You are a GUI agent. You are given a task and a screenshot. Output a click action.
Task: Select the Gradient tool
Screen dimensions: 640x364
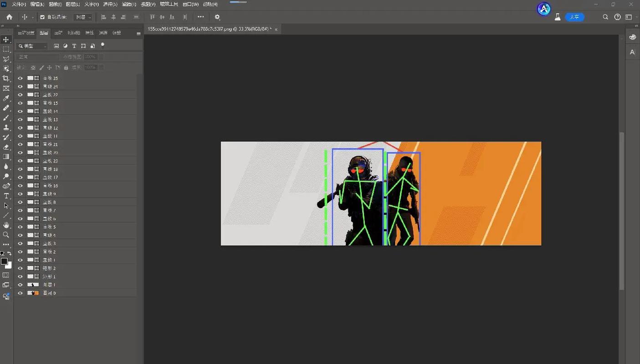coord(6,157)
